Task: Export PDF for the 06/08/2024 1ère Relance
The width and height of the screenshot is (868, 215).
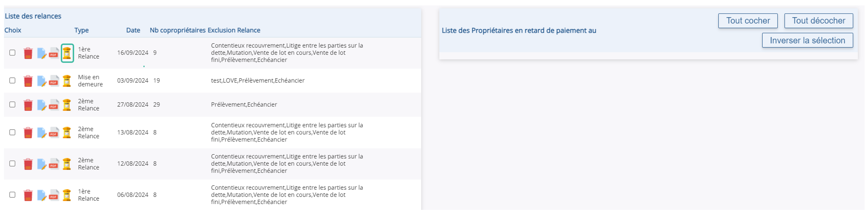Action: [x=54, y=195]
